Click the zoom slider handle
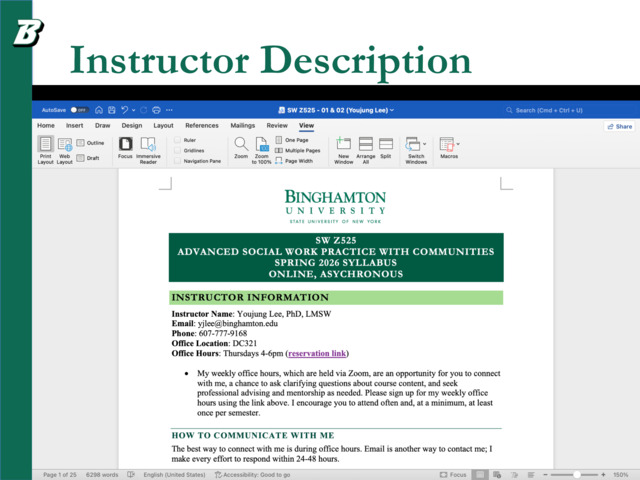The width and height of the screenshot is (640, 480). point(576,475)
